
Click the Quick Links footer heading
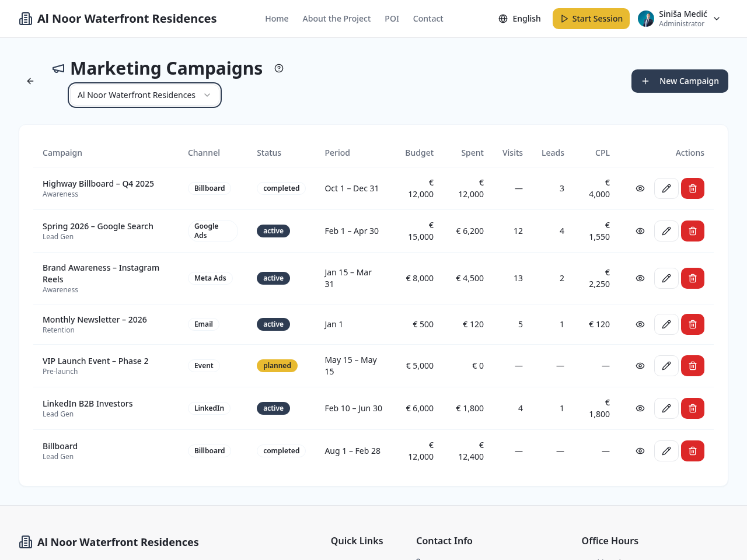pyautogui.click(x=357, y=541)
